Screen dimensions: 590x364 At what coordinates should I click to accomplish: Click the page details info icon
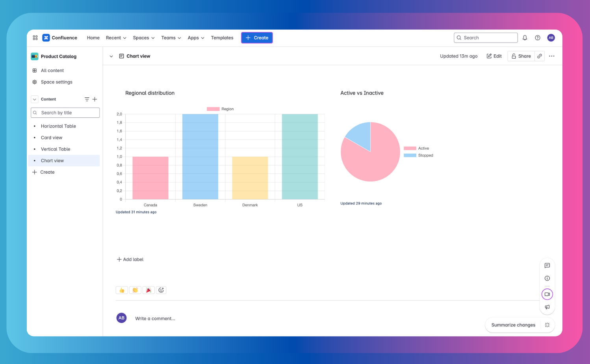[547, 278]
